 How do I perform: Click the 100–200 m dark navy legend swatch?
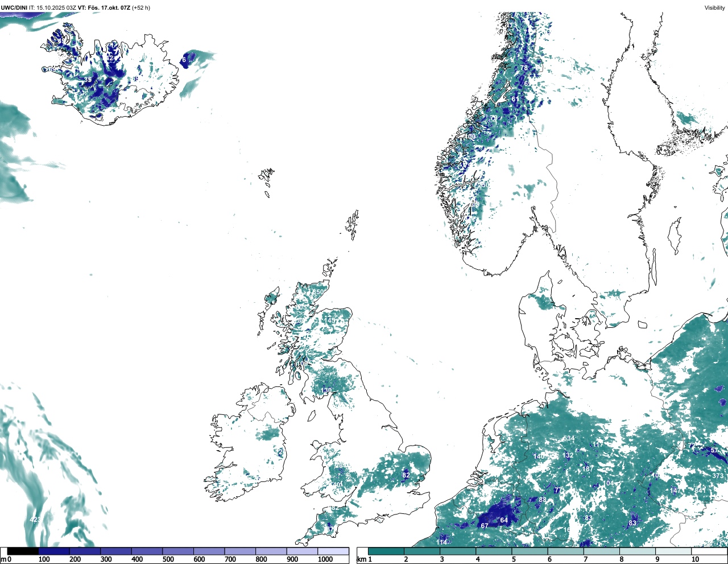tap(54, 551)
